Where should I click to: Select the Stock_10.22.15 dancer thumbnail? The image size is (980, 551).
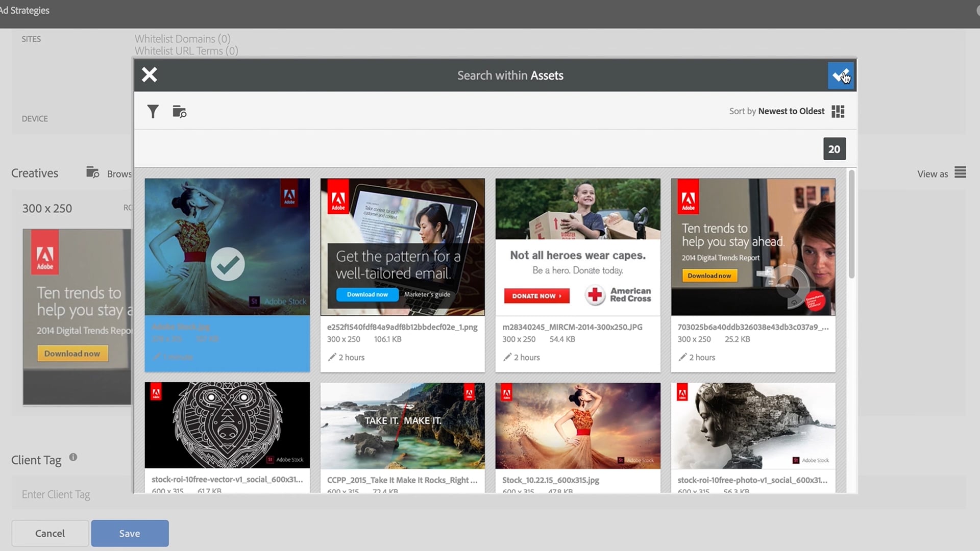[x=578, y=425]
